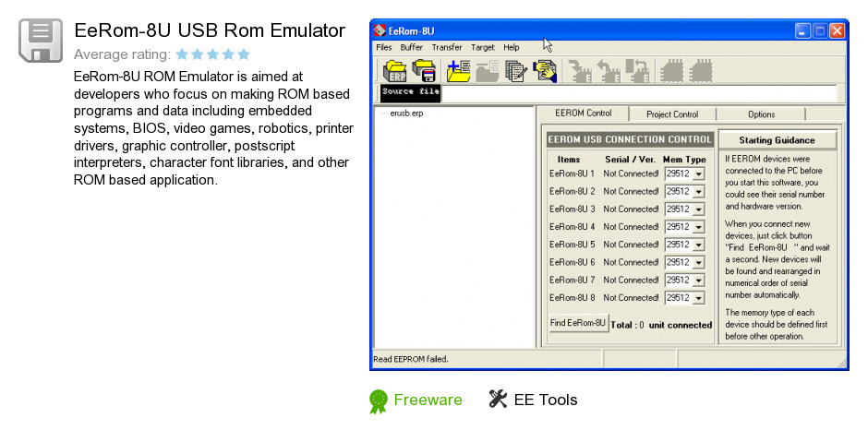868x442 pixels.
Task: Click the 'Items' column header
Action: click(x=569, y=160)
